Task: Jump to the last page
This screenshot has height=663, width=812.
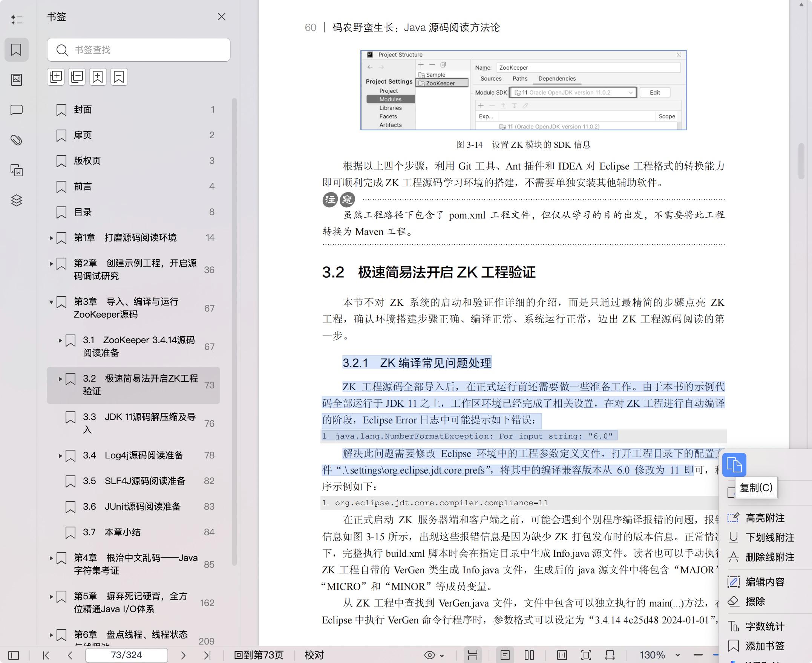Action: [207, 655]
